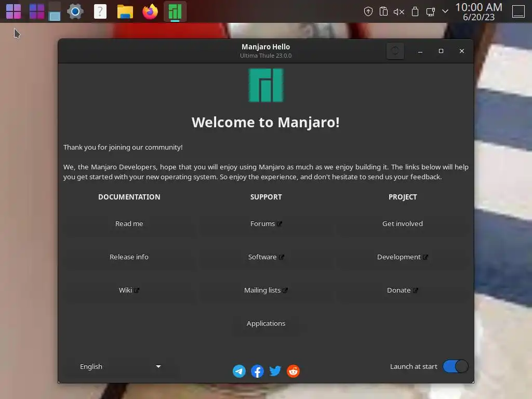The width and height of the screenshot is (532, 399).
Task: Click the PROJECT column heading
Action: pyautogui.click(x=403, y=197)
